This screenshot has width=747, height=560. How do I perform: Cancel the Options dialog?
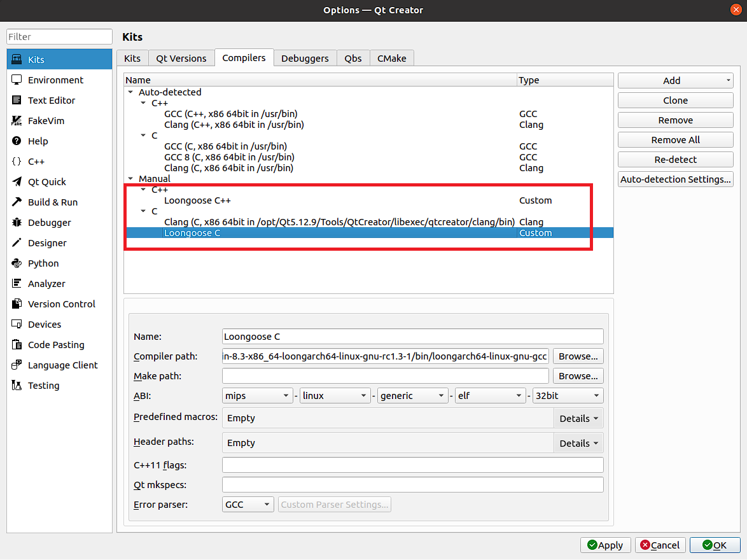(x=660, y=545)
